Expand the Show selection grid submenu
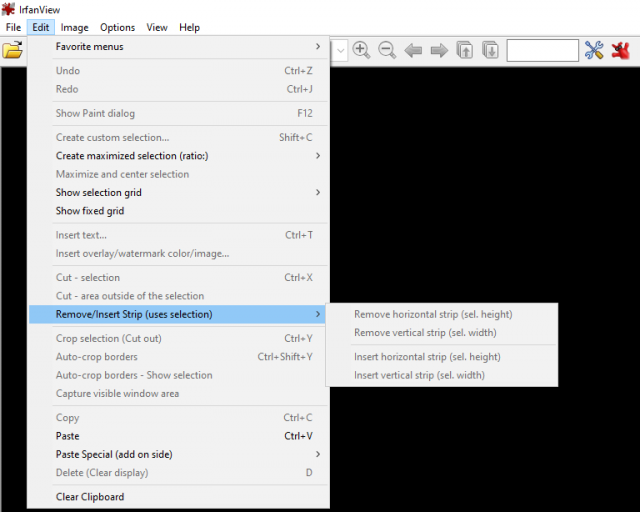The image size is (640, 512). 179,192
